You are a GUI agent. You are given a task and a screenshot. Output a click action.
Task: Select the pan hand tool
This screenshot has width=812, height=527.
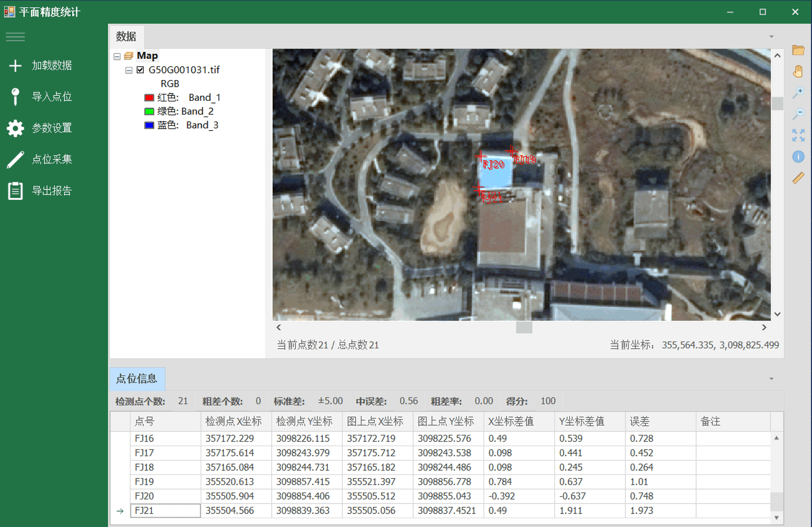point(798,71)
